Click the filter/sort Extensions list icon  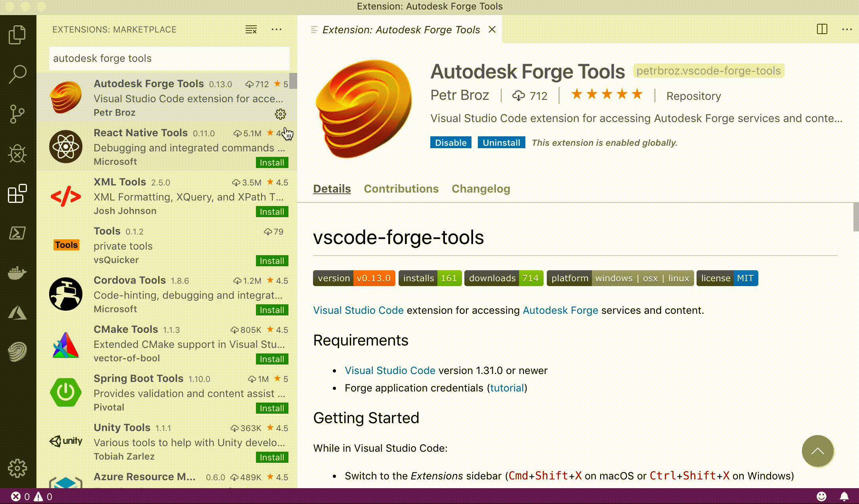point(251,29)
